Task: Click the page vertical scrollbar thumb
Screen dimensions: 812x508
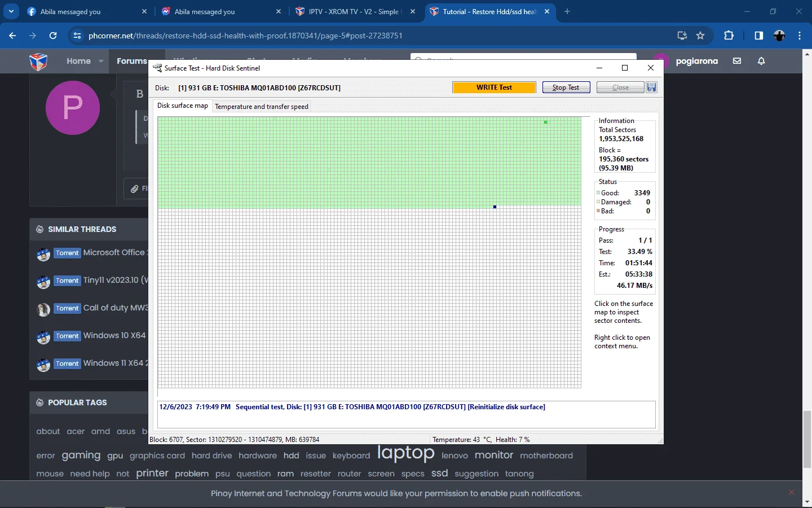Action: [807, 439]
